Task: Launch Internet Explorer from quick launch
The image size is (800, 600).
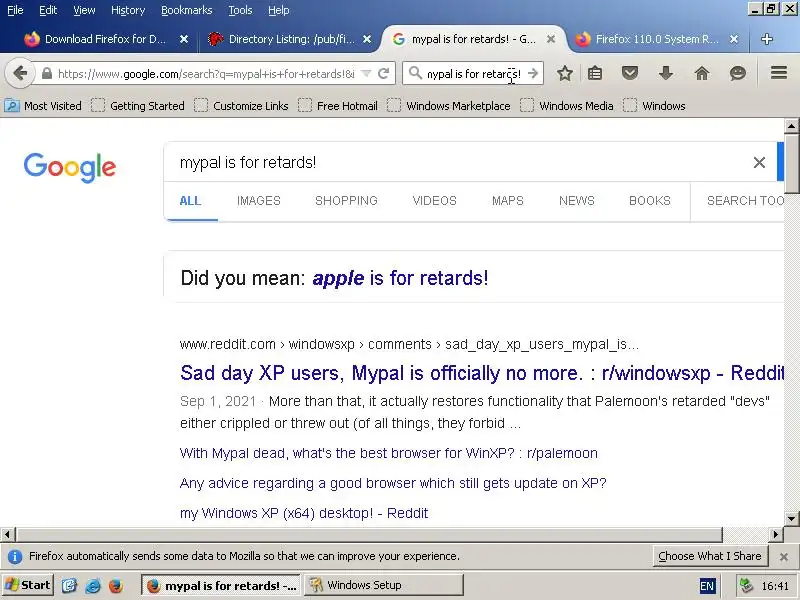Action: click(x=93, y=585)
